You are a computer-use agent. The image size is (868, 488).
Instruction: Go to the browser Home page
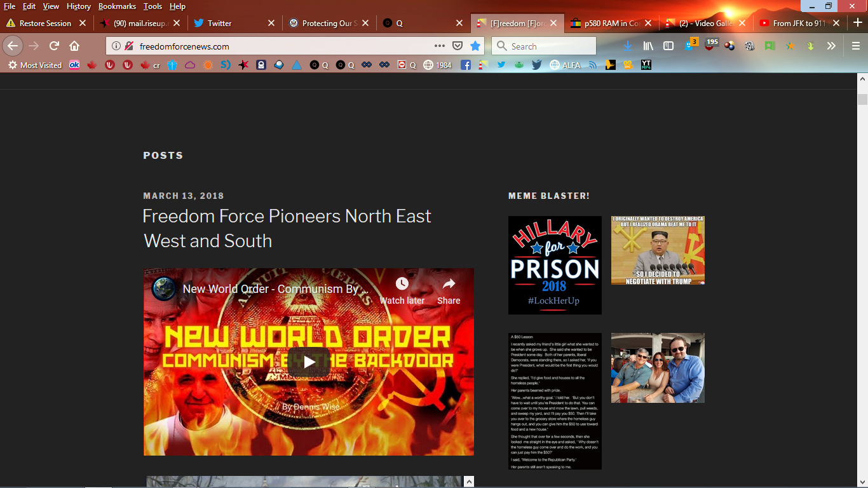[74, 46]
